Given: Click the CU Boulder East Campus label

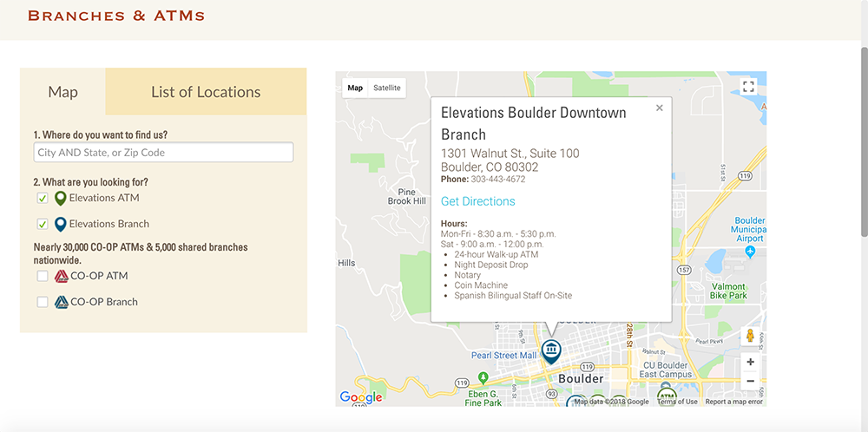Looking at the screenshot, I should pyautogui.click(x=665, y=370).
